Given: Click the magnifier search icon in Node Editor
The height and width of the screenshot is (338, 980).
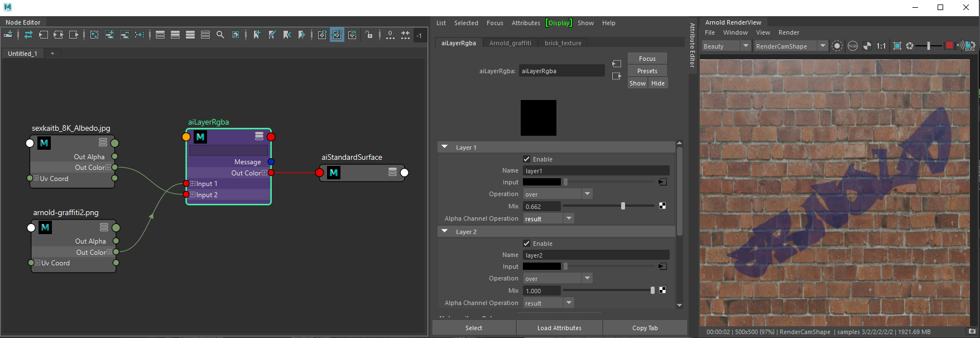Looking at the screenshot, I should 220,35.
